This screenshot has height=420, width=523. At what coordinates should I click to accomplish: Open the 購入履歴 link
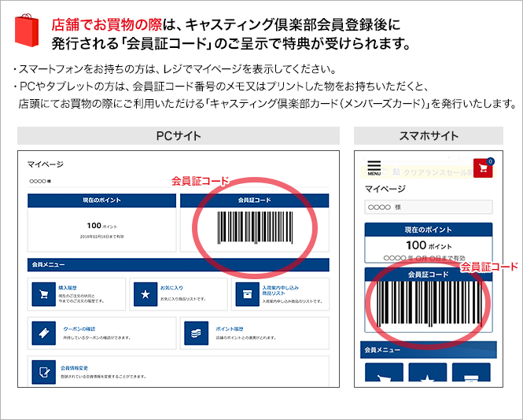click(68, 288)
